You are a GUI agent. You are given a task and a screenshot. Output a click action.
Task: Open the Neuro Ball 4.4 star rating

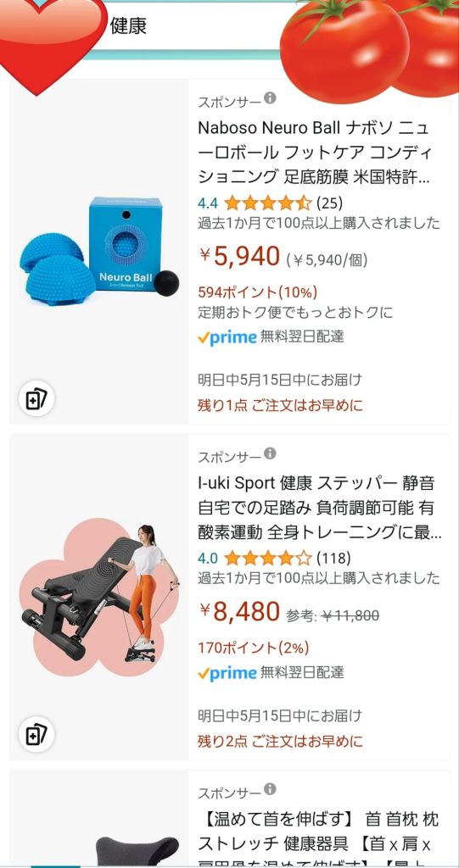(255, 203)
